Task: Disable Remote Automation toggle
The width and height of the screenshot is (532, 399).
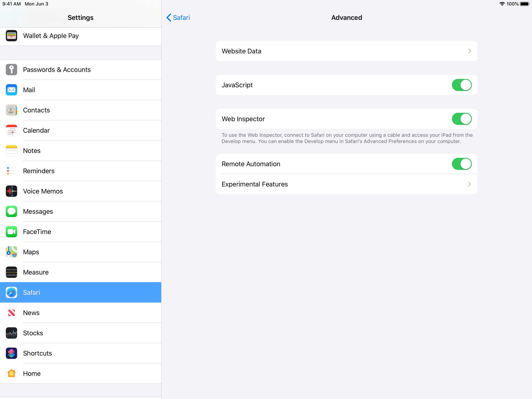Action: [461, 164]
